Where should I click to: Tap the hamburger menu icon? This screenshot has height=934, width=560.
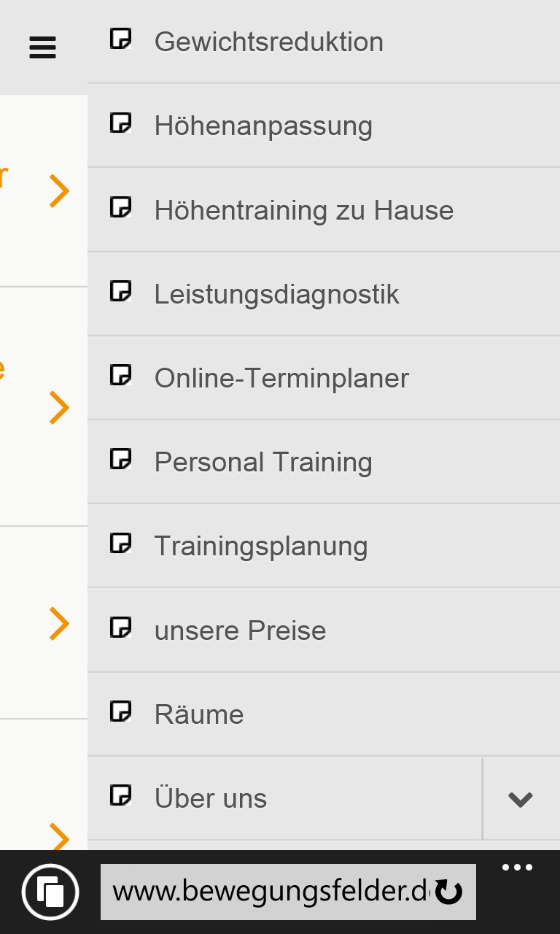pos(42,48)
